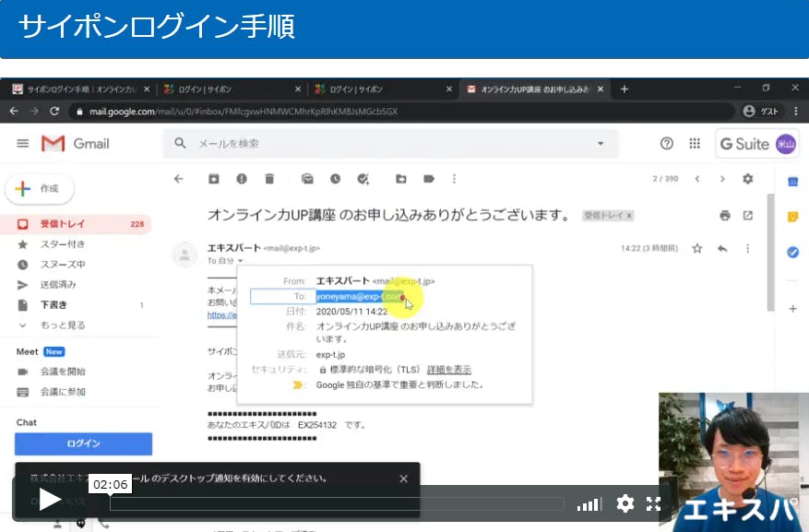Snooze the email with clock icon
The image size is (809, 532).
click(x=336, y=179)
